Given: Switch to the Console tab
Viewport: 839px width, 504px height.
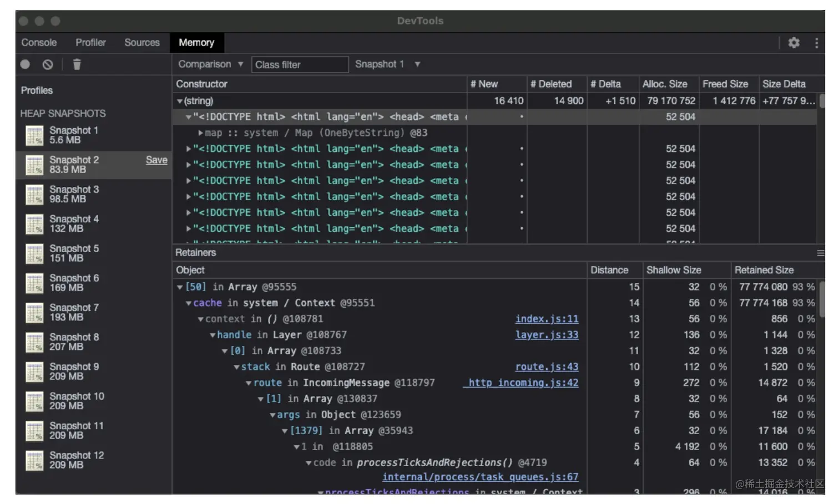Looking at the screenshot, I should 39,43.
